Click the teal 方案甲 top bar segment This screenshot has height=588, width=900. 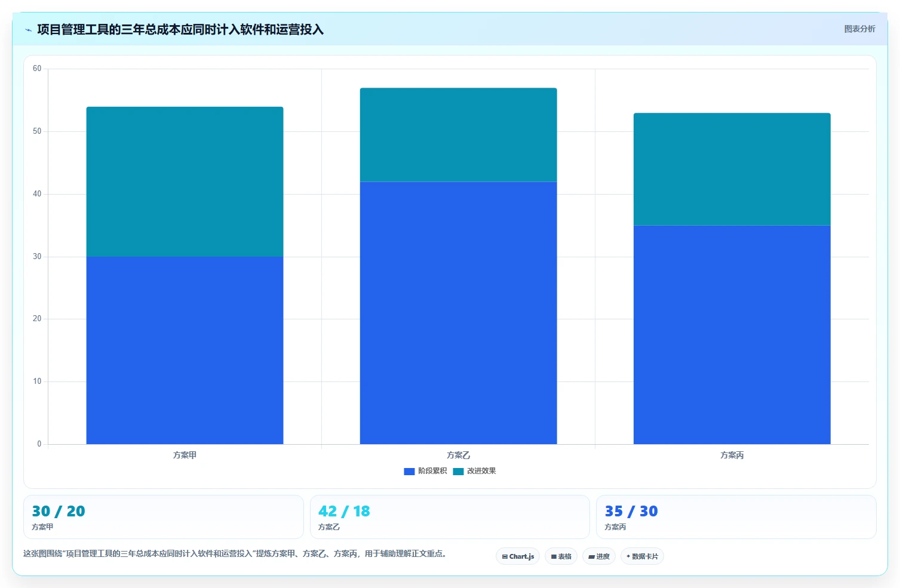185,181
